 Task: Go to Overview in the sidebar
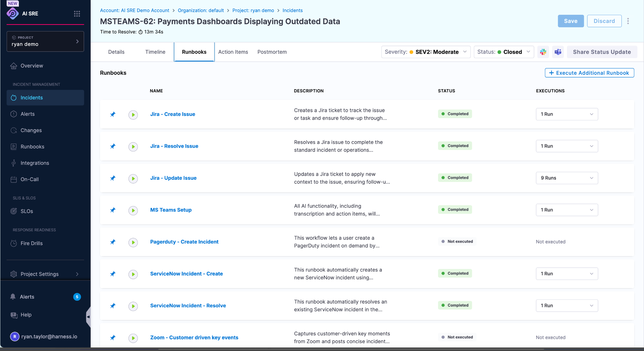tap(45, 66)
